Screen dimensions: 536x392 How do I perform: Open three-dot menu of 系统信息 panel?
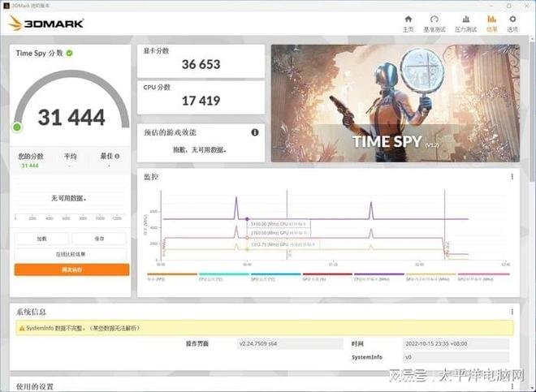pyautogui.click(x=512, y=311)
